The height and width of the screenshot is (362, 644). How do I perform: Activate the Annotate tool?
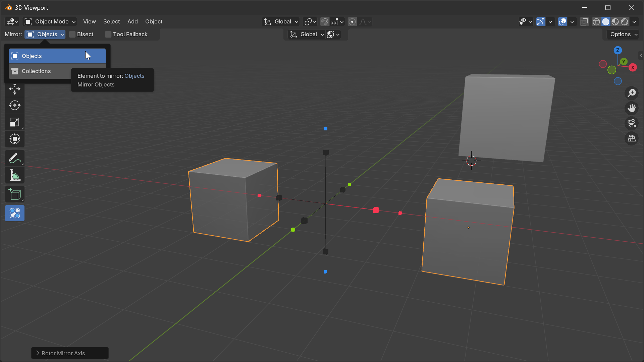(14, 158)
